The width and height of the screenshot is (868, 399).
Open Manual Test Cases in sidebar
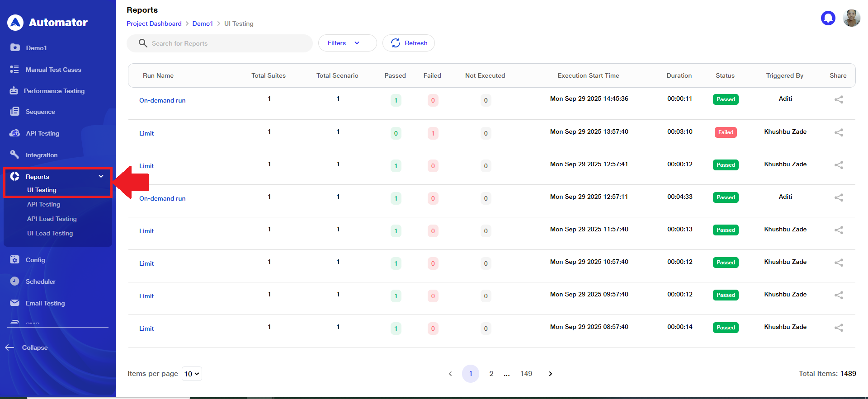point(53,70)
